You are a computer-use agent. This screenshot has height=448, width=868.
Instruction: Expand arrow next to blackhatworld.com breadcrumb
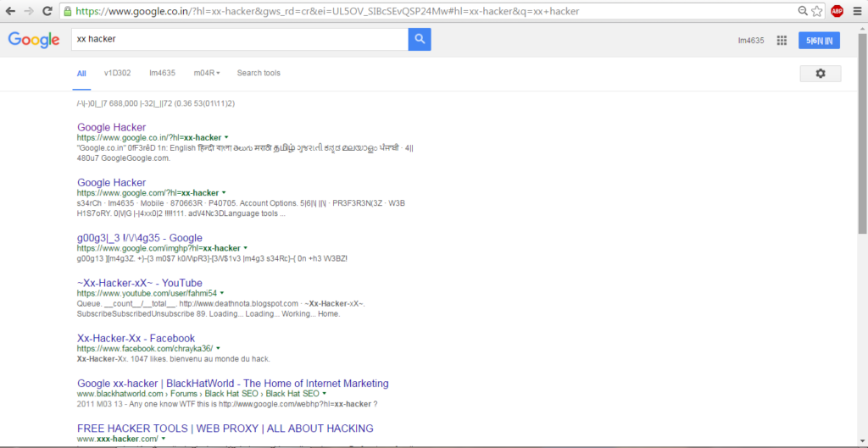click(x=324, y=394)
